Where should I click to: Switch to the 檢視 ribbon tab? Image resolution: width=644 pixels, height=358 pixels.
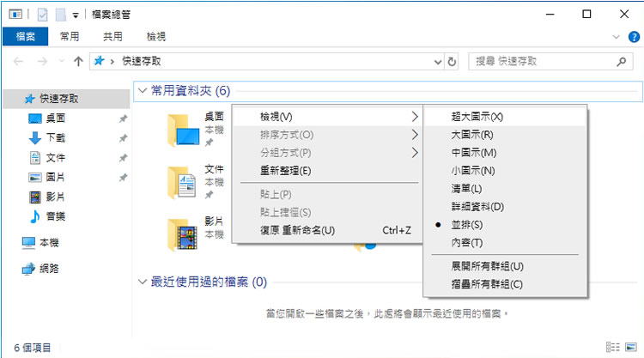(x=156, y=37)
